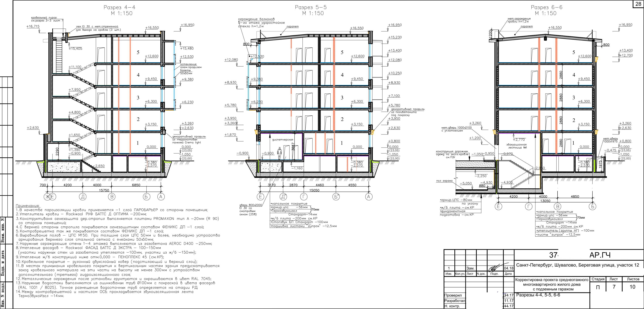644x309 pixels.
Task: Click the sheet title Разрезы 4-4, 5-5, 6-6
Action: [x=538, y=295]
